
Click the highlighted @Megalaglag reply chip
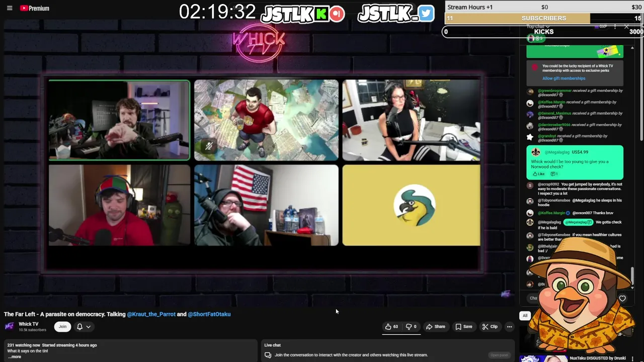click(578, 222)
